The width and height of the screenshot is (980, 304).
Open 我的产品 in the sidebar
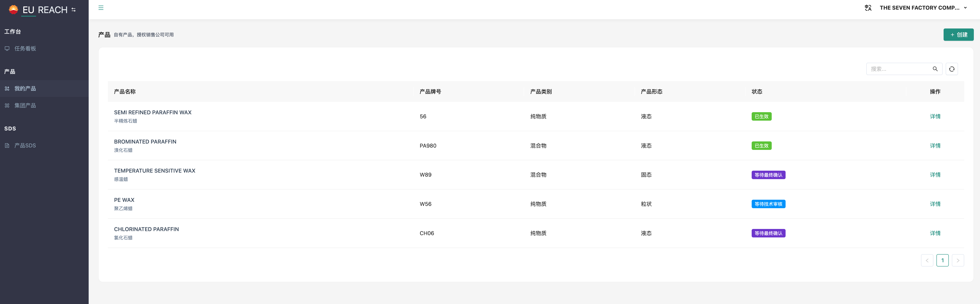tap(25, 89)
